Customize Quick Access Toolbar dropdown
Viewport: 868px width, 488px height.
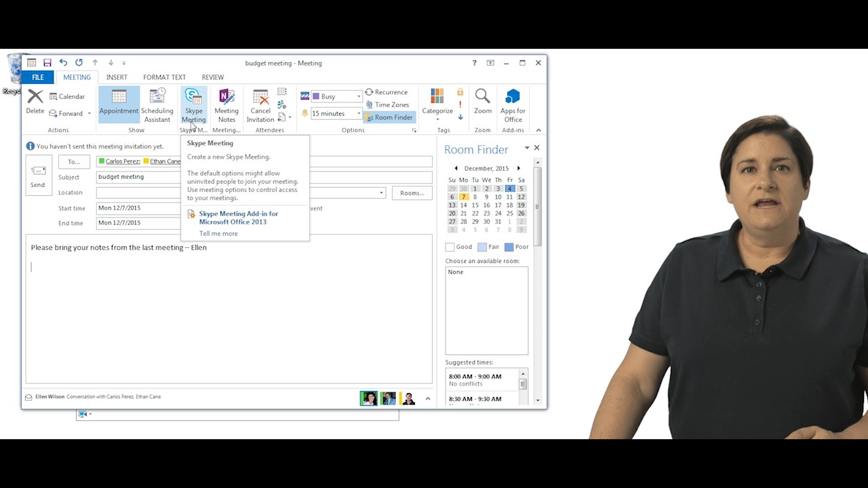point(124,63)
